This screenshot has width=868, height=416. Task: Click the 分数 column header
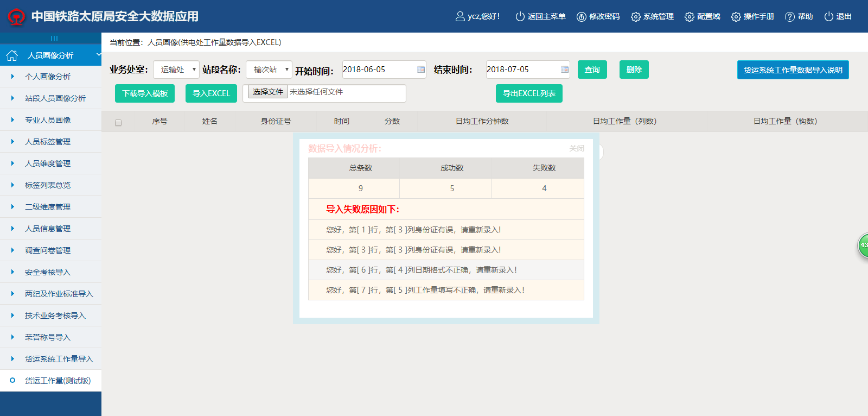[392, 121]
